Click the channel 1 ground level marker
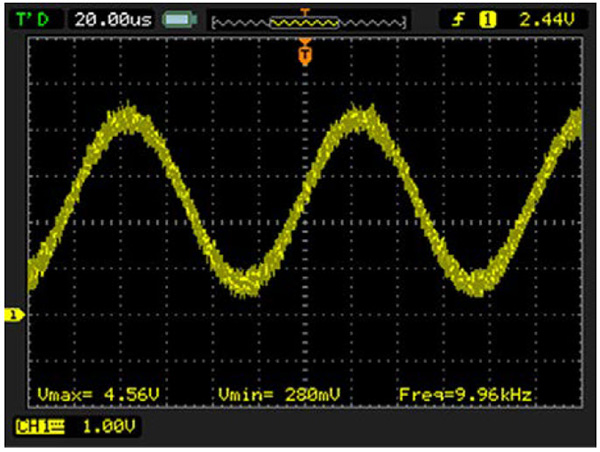This screenshot has height=452, width=600. (14, 316)
